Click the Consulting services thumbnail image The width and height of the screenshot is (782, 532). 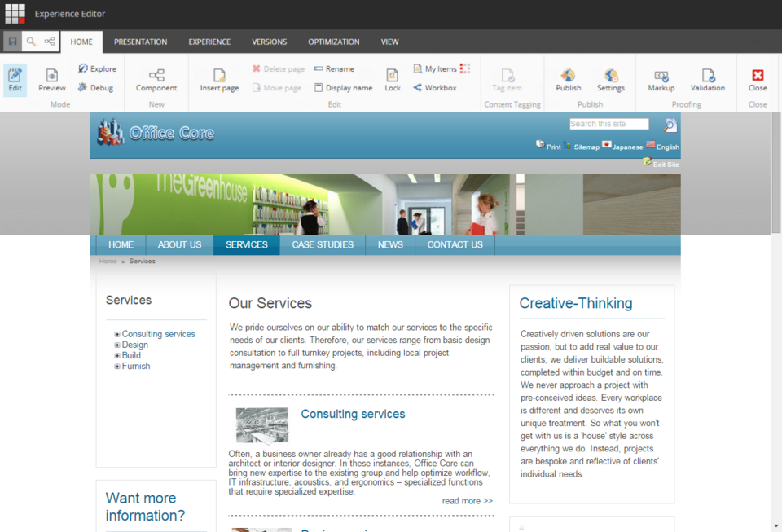point(261,425)
